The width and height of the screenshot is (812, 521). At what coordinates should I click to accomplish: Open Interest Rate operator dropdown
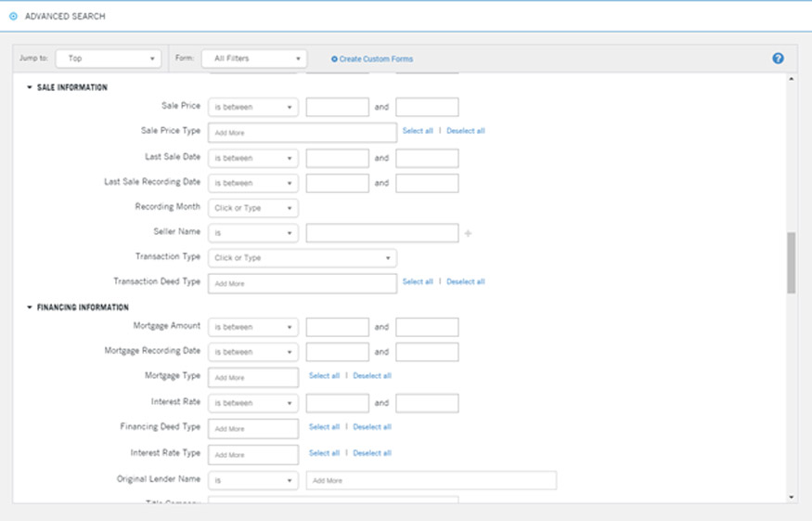coord(253,403)
